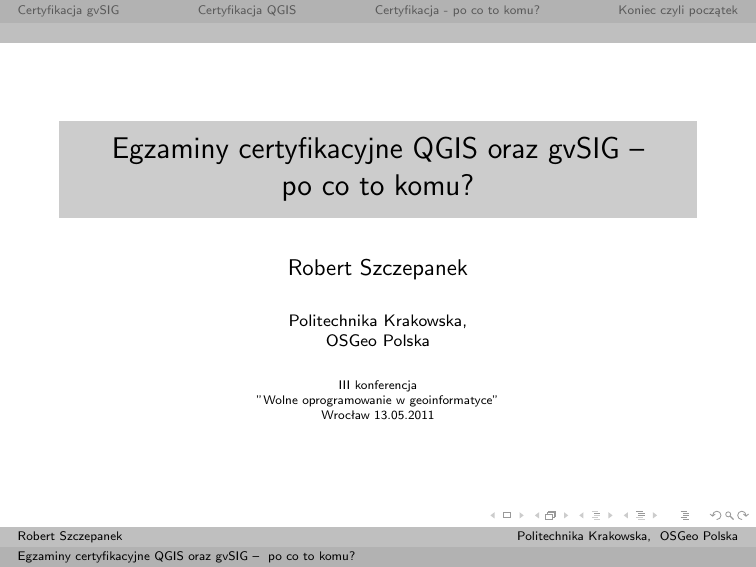
Task: Click the subsection navigation lines icon
Action: point(597,516)
